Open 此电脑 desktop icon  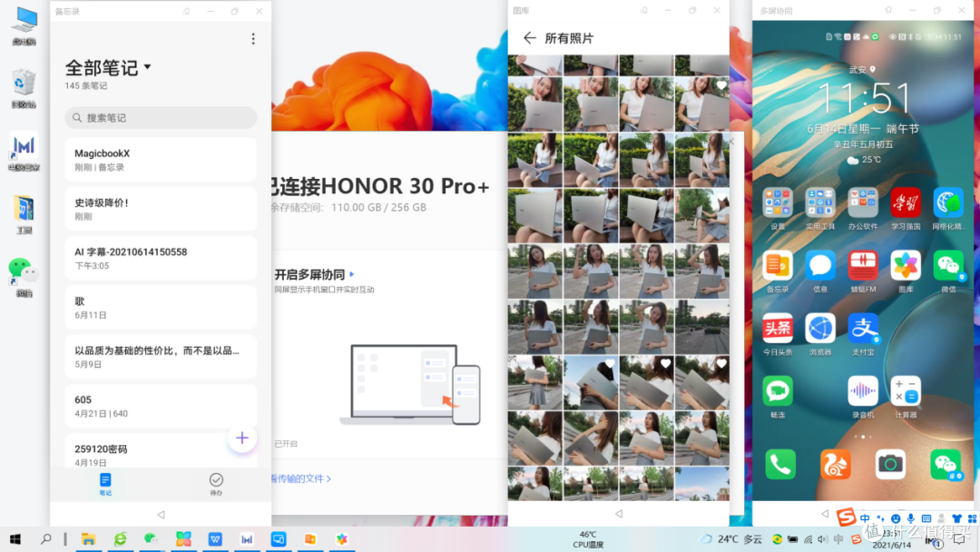(x=24, y=26)
